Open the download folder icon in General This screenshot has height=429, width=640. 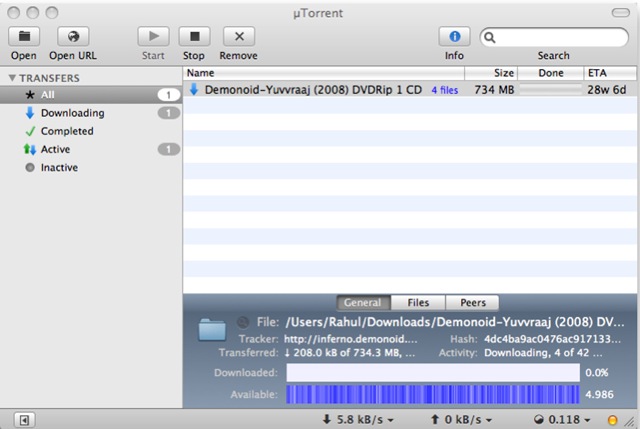(x=212, y=330)
